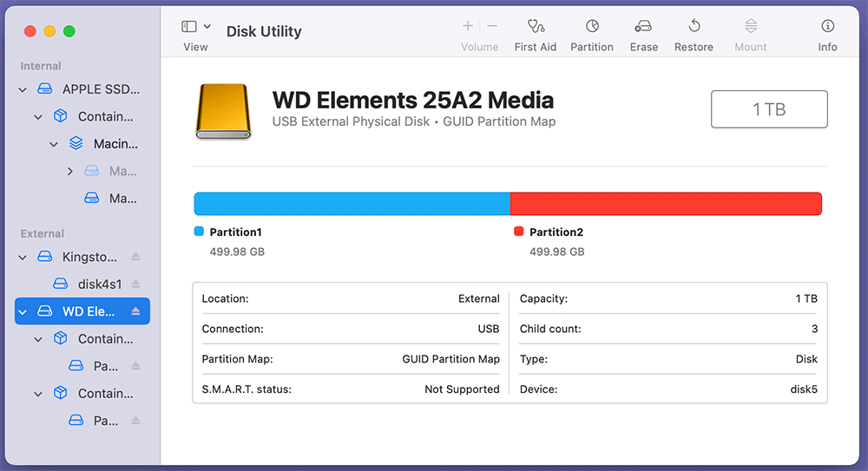The width and height of the screenshot is (868, 471).
Task: Select Kingsto... disk in sidebar
Action: (77, 257)
